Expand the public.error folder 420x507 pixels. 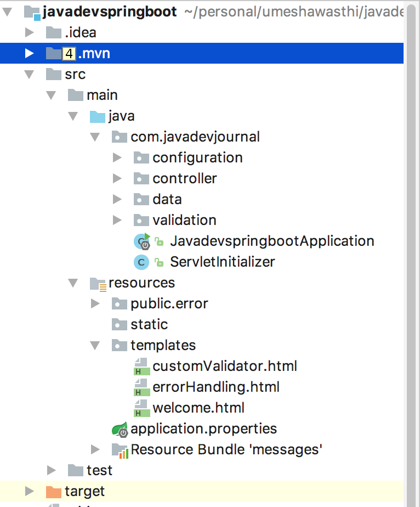click(x=95, y=304)
